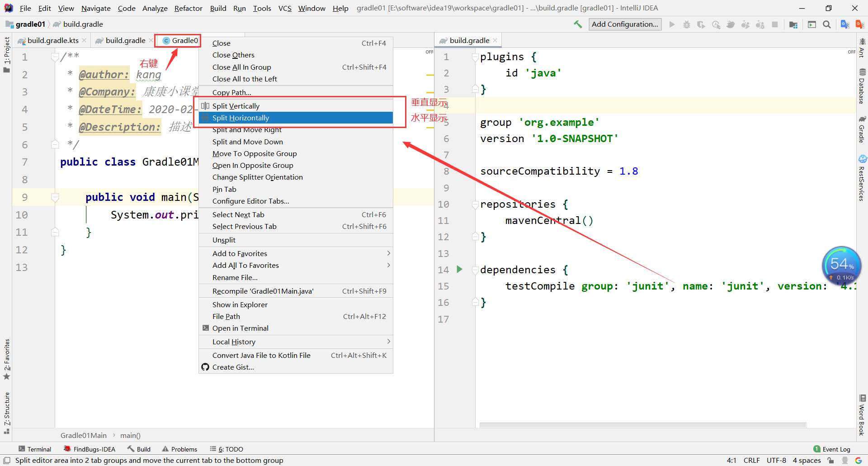Select Open in Terminal menu entry
The width and height of the screenshot is (868, 466).
(x=296, y=328)
